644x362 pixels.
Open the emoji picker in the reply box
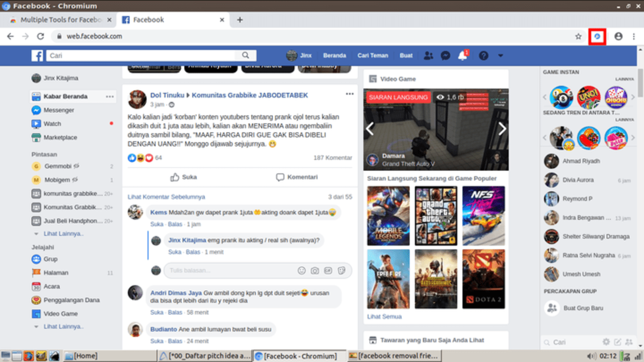pos(302,270)
